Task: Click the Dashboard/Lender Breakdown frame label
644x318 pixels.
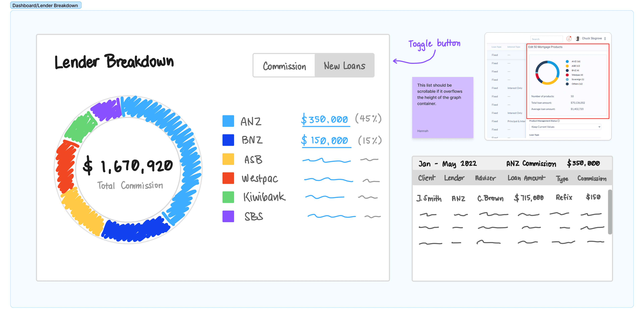Action: [x=45, y=5]
